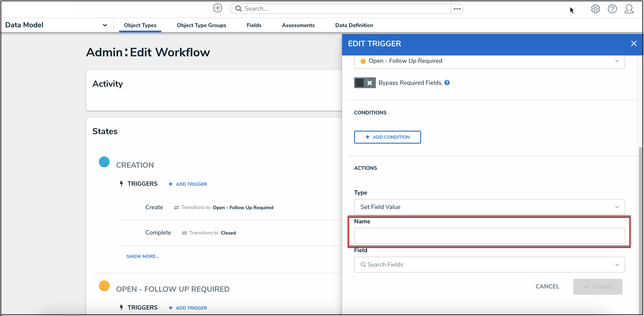
Task: Open the user profile icon
Action: pos(629,9)
